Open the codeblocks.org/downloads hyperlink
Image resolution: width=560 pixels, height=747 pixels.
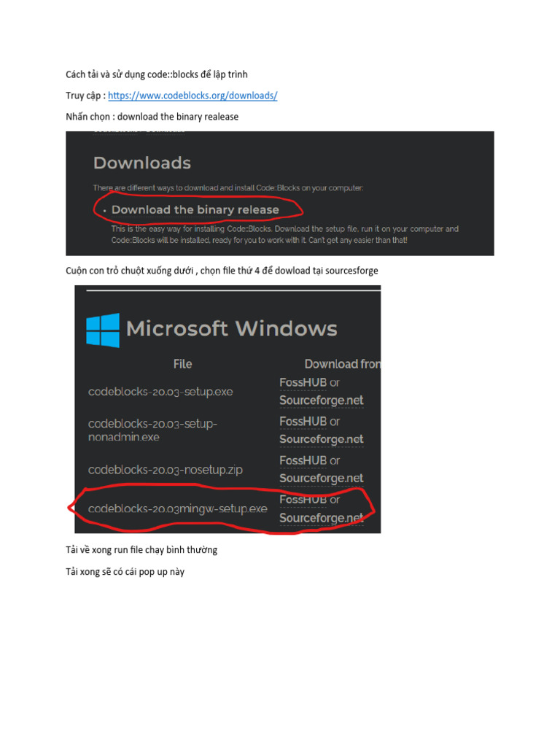(x=192, y=96)
